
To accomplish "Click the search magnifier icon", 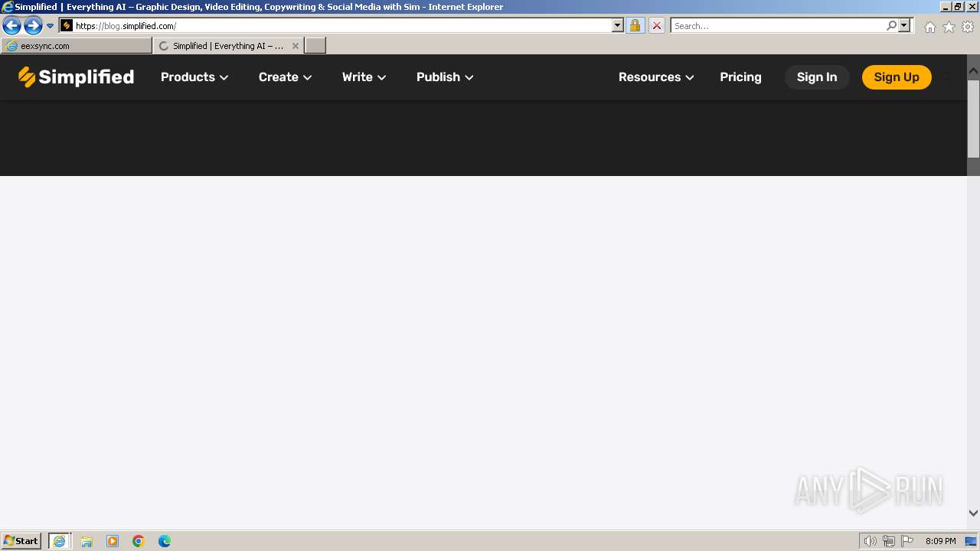I will pos(891,26).
